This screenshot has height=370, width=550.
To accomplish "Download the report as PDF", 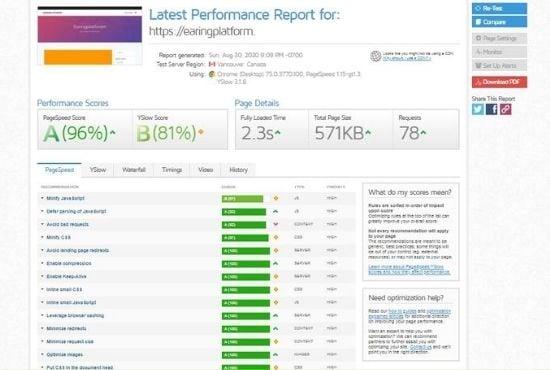I will (x=499, y=82).
